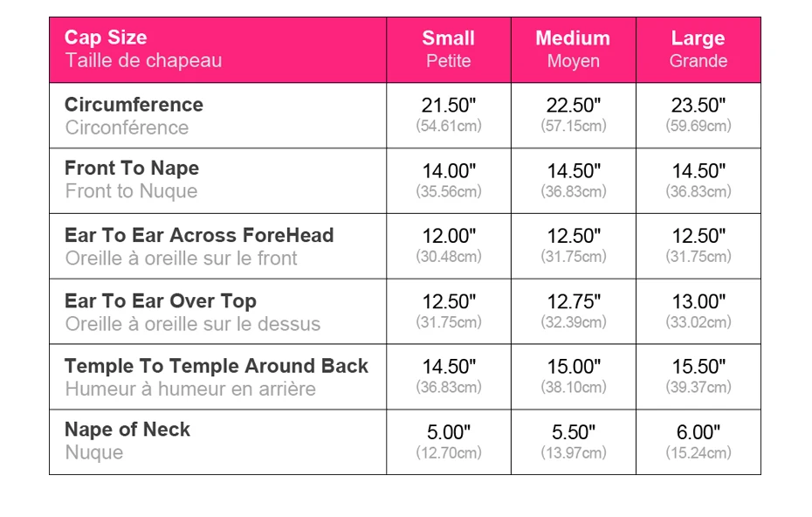Select the Small Front To Nape value 14.00"
Screen dimensions: 812x517
tap(449, 171)
